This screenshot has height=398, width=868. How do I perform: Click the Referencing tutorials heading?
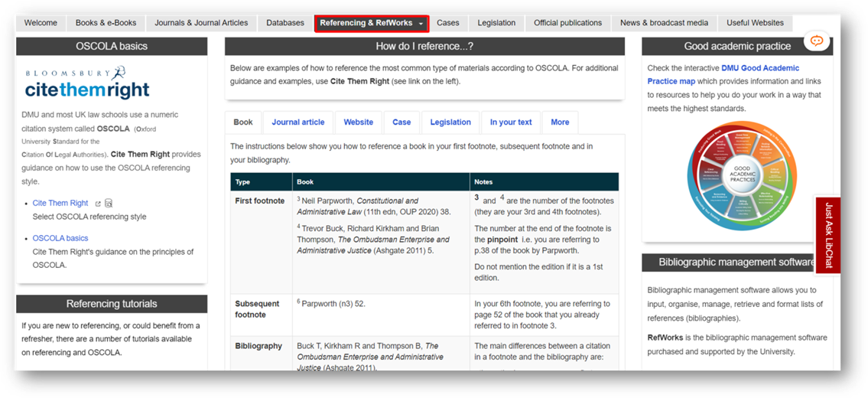tap(112, 305)
